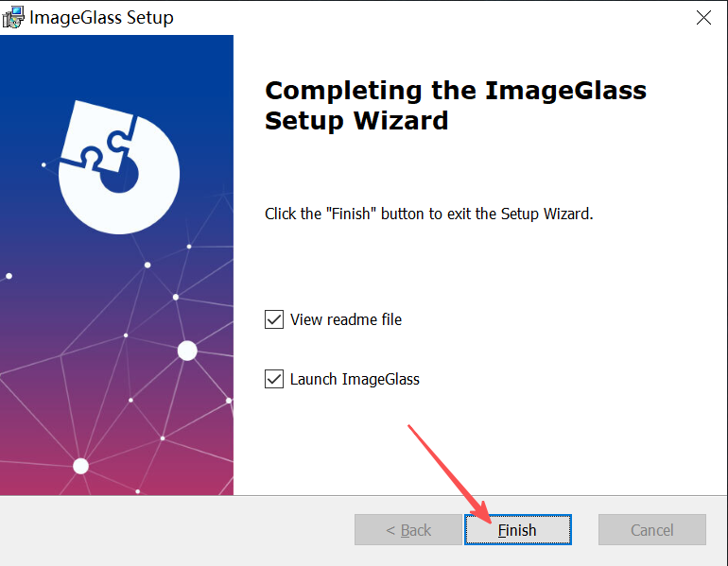Image resolution: width=728 pixels, height=566 pixels.
Task: Click the ImageGlass logo on the banner
Action: click(x=119, y=167)
